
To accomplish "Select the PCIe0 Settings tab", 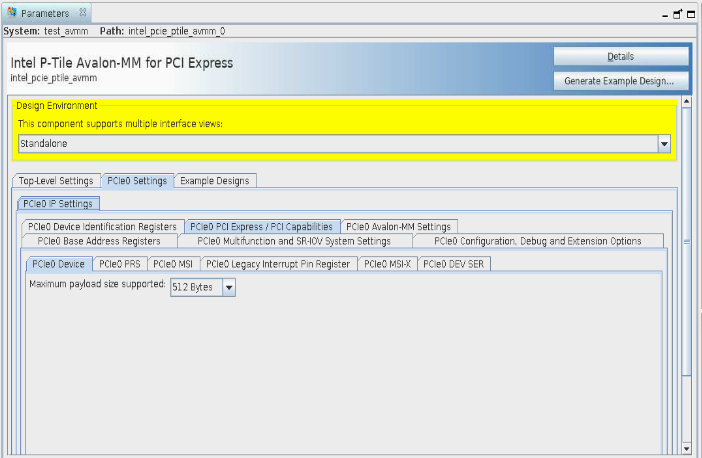I will 137,181.
